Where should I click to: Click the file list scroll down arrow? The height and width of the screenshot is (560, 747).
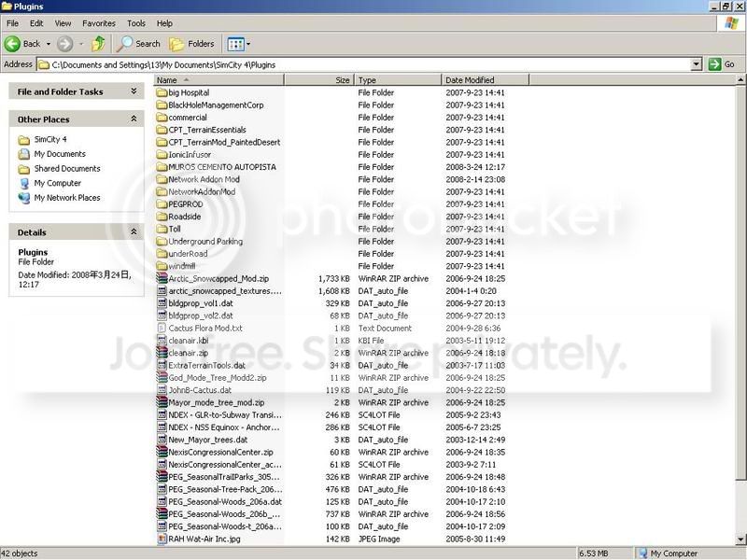[x=740, y=539]
